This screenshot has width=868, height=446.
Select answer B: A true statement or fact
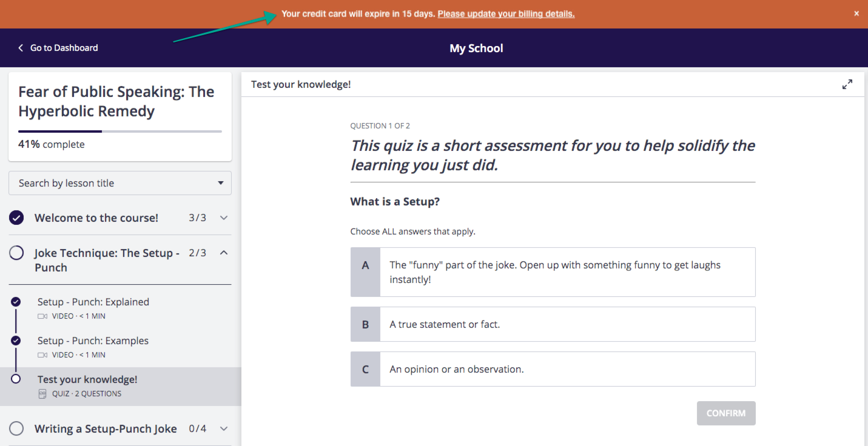[553, 324]
